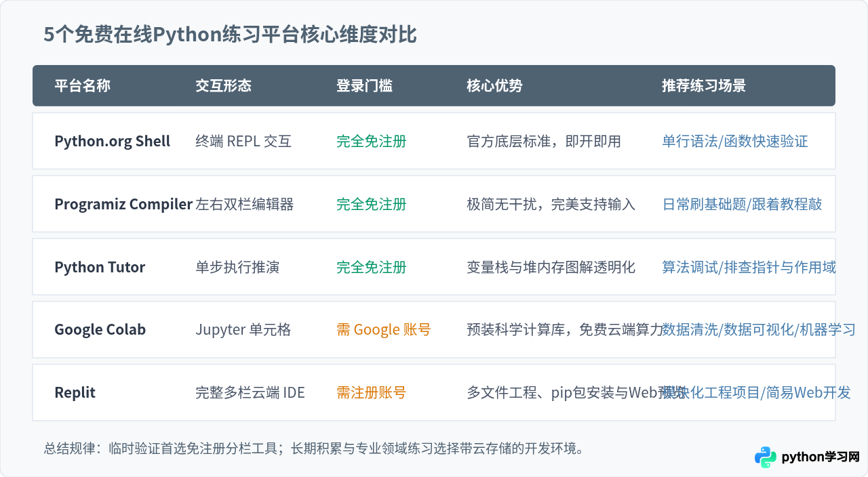Open the '数据清洗/数据可视化/机器学习' link text
Image resolution: width=868 pixels, height=477 pixels.
[759, 330]
